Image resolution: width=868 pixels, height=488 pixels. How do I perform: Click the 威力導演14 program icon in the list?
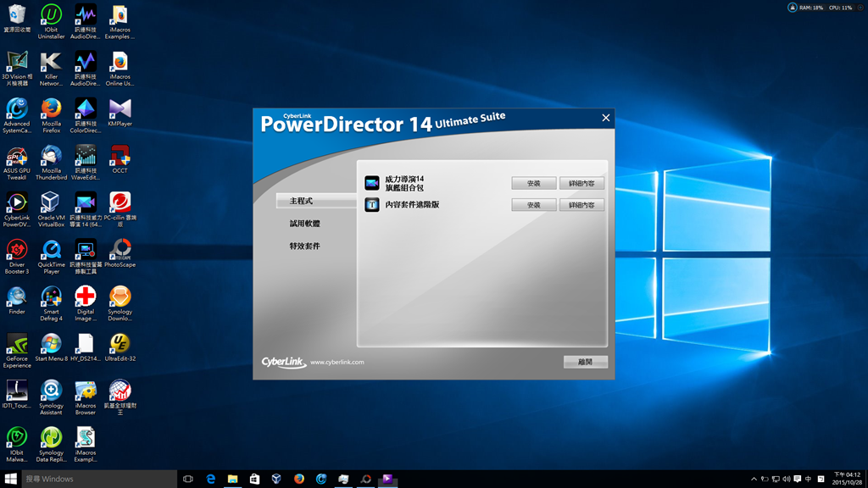click(372, 183)
